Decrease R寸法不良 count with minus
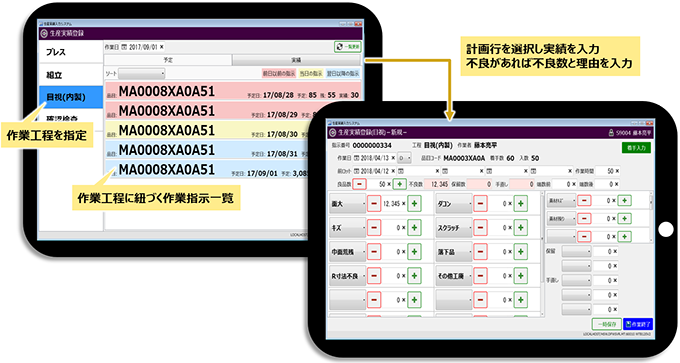Screen dimensions: 680x363 click(x=374, y=276)
